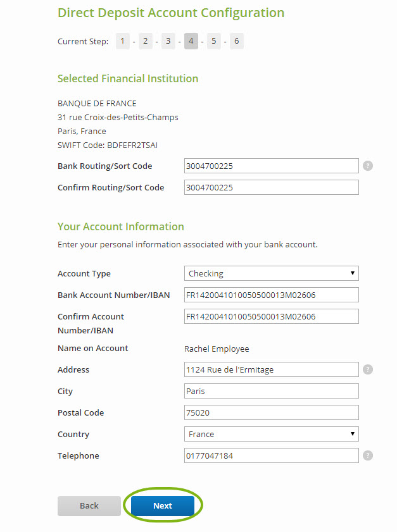Focus the Confirm Routing/Sort Code field
Screen dimensions: 397x532
click(x=272, y=187)
